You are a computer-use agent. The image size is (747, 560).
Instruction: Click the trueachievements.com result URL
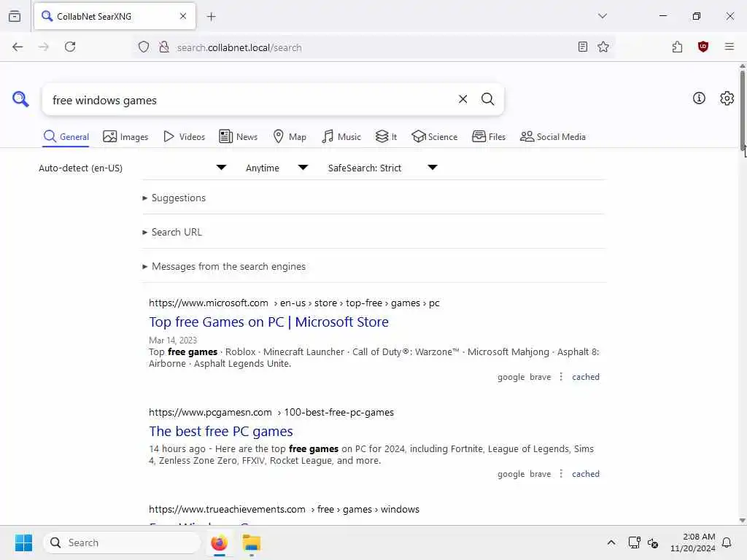click(x=284, y=510)
